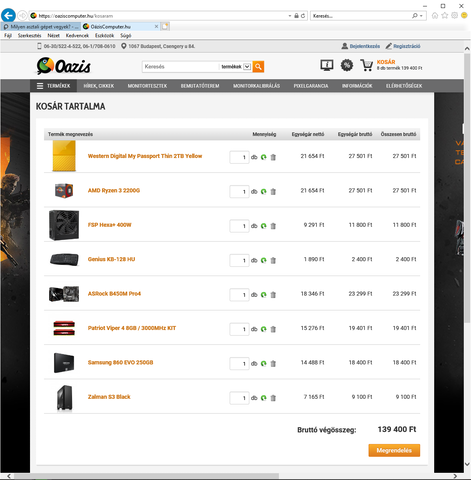The width and height of the screenshot is (471, 480).
Task: Delete Western Digital My Passport from cart
Action: [273, 157]
